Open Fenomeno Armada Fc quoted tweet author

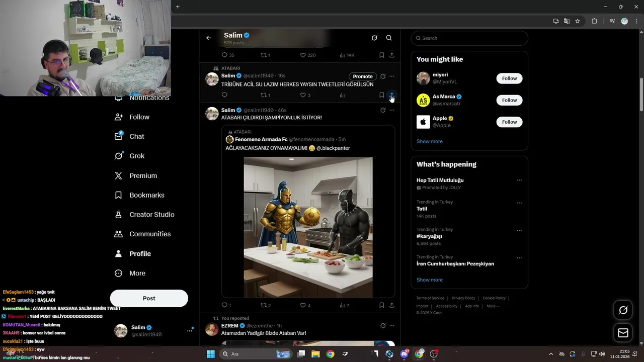[261, 139]
